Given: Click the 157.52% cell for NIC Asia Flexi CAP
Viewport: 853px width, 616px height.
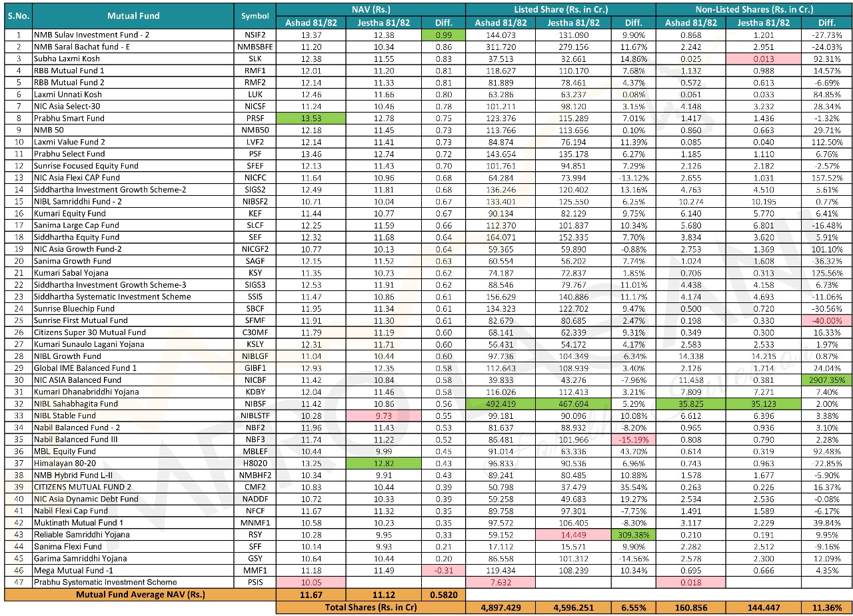Looking at the screenshot, I should (827, 178).
